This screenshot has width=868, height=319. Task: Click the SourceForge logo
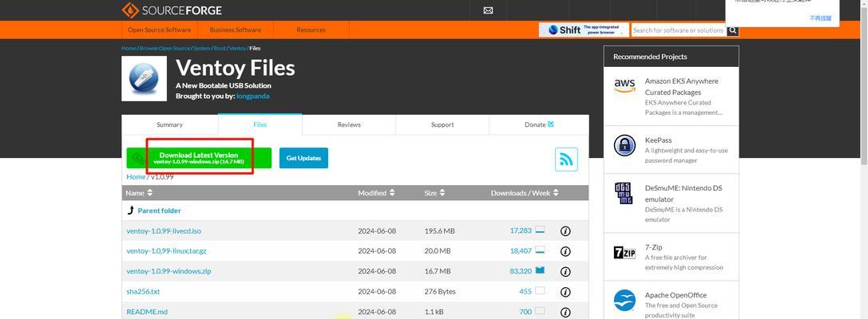click(172, 10)
